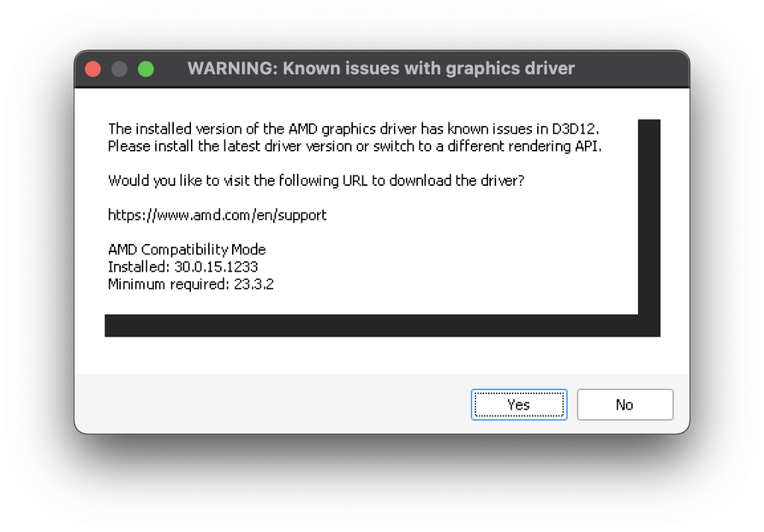
Task: Click the window title 'WARNING: Known issues'
Action: pos(381,69)
